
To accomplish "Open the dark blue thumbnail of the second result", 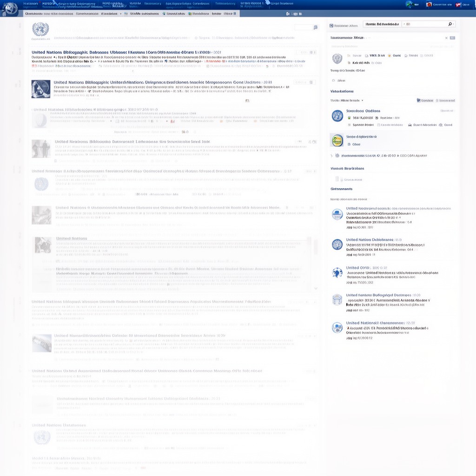I will [41, 89].
